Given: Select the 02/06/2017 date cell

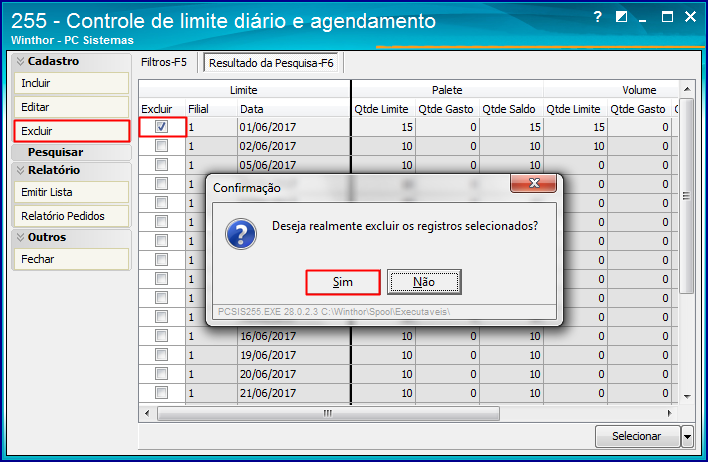Looking at the screenshot, I should [293, 146].
